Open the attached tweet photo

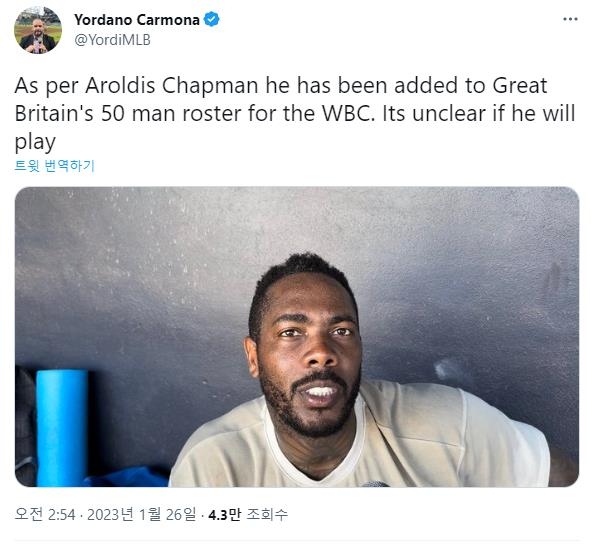297,336
